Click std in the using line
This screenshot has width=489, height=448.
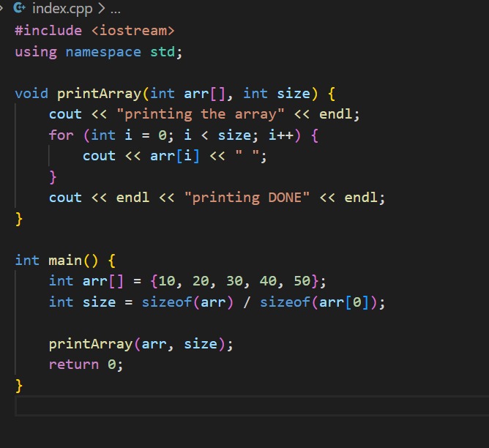click(163, 51)
